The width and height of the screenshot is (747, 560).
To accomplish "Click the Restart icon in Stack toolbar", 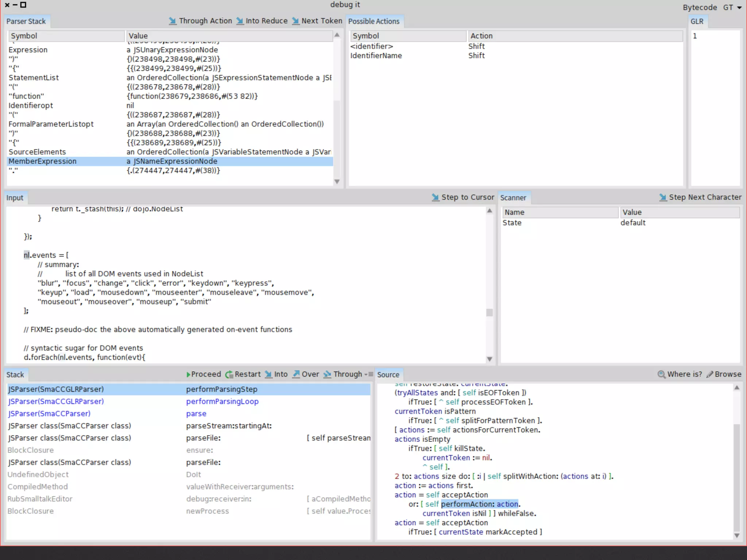I will (229, 374).
